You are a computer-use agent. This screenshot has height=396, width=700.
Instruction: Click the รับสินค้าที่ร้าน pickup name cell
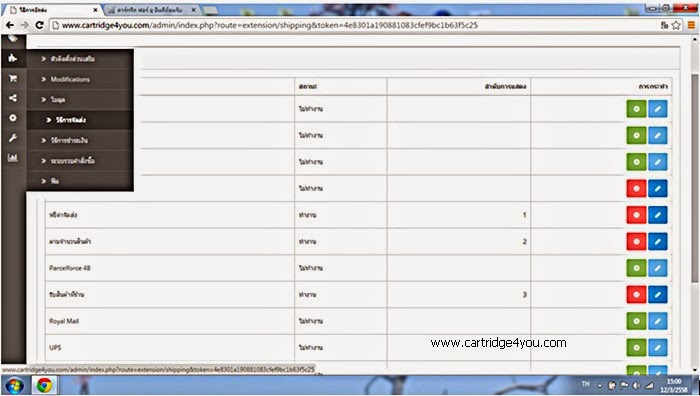pyautogui.click(x=170, y=295)
